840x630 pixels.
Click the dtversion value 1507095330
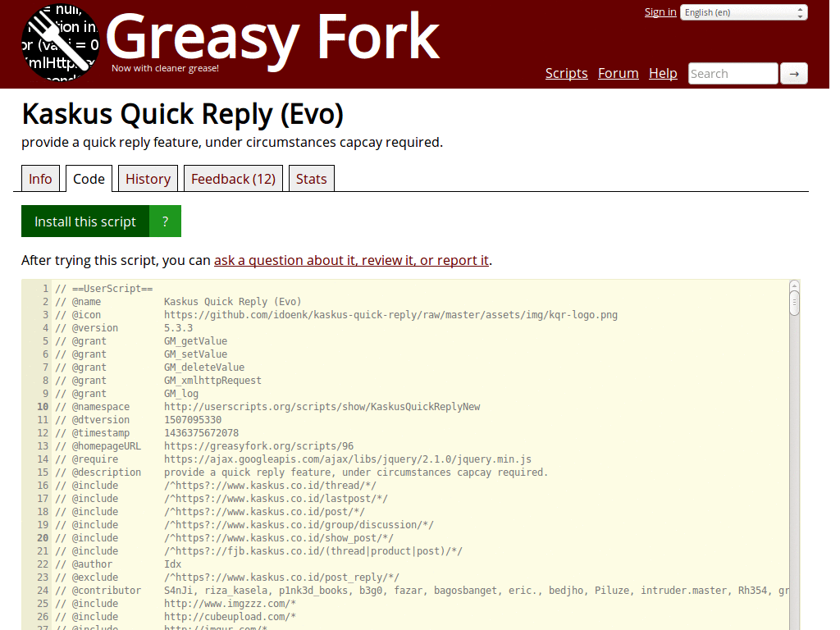(x=193, y=420)
